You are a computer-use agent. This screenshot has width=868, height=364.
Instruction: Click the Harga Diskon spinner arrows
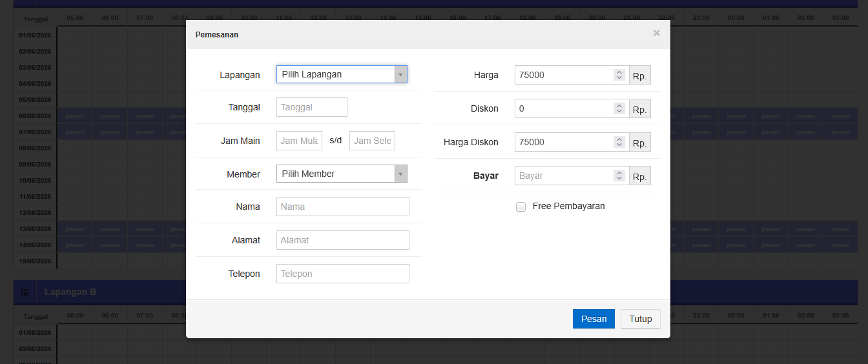point(619,142)
